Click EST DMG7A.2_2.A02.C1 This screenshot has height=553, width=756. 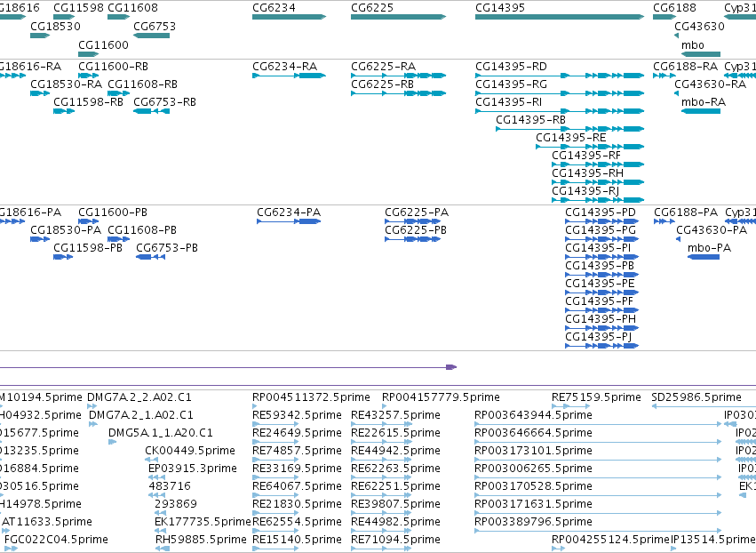139,397
